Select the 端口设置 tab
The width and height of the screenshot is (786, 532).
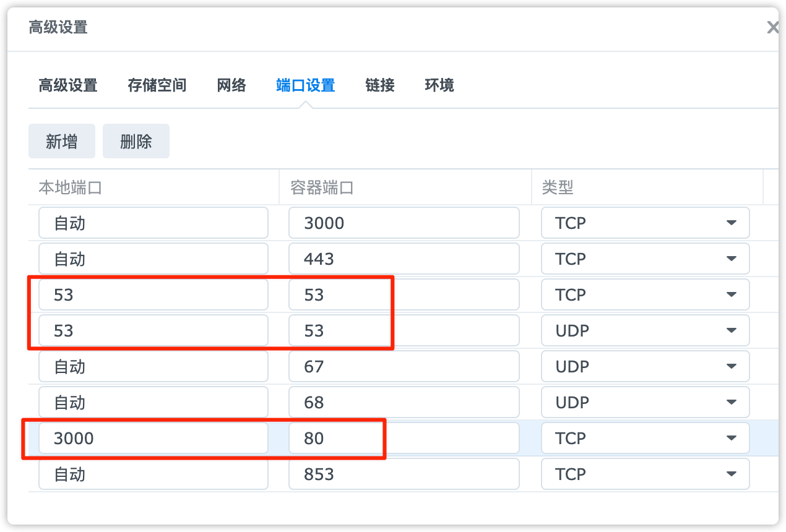click(306, 85)
